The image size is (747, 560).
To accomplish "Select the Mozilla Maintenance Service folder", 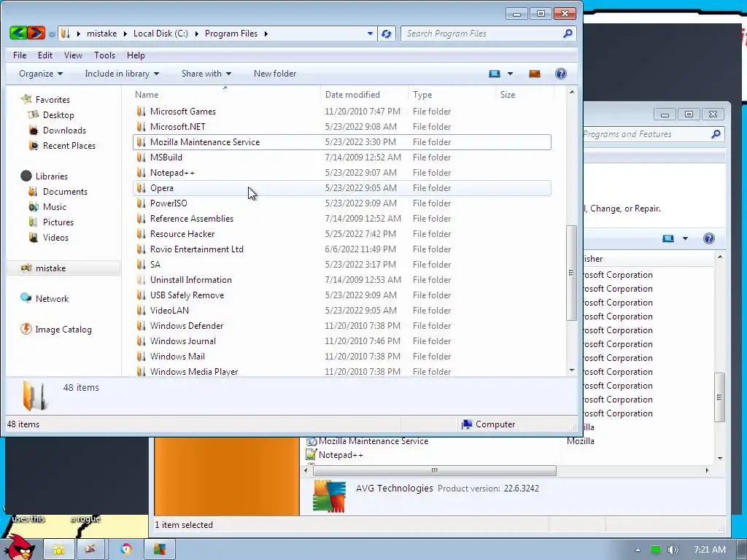I will 341,142.
